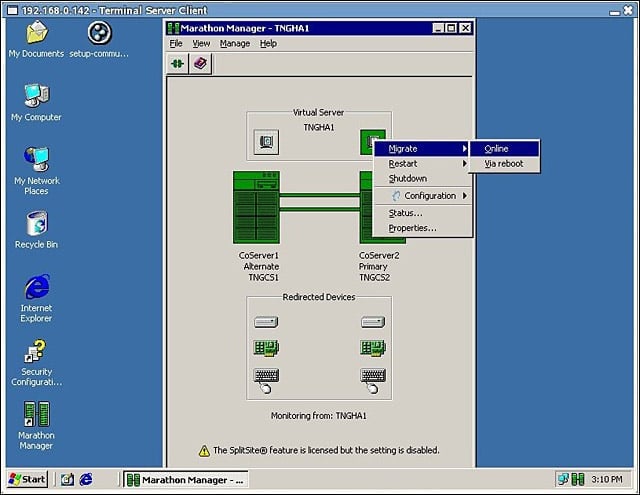Select the CoServer1 green server tower
The width and height of the screenshot is (640, 495).
256,207
